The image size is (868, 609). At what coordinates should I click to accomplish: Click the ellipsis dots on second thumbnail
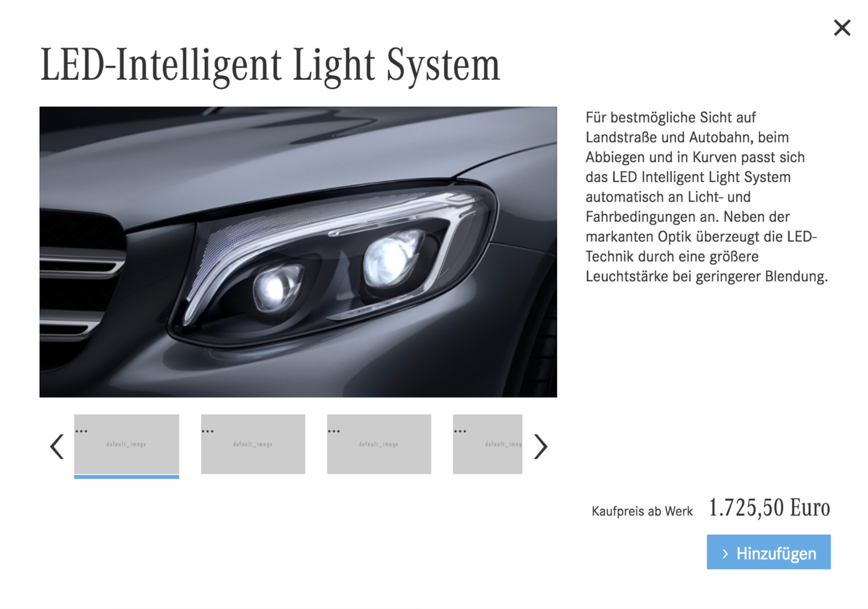pyautogui.click(x=208, y=431)
